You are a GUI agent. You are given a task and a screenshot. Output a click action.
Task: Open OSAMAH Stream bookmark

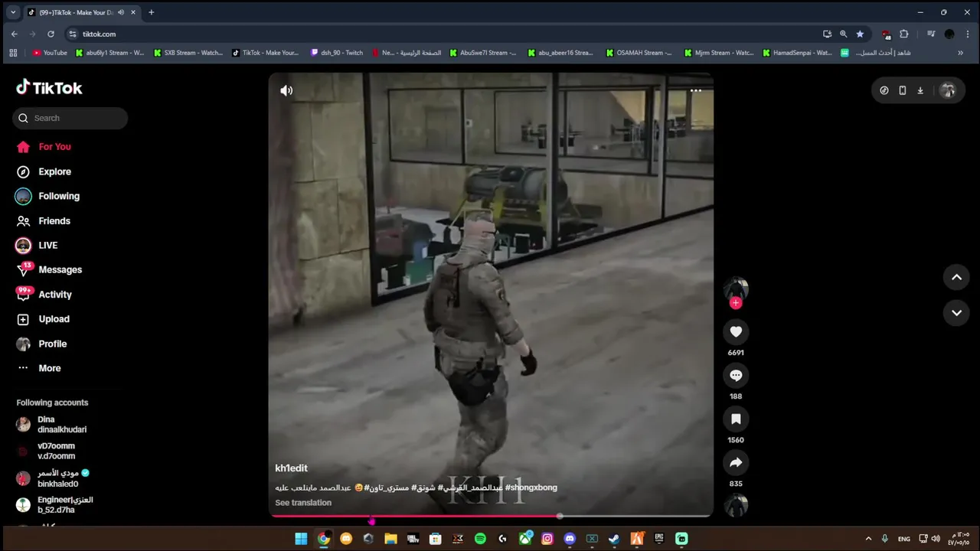pos(639,53)
